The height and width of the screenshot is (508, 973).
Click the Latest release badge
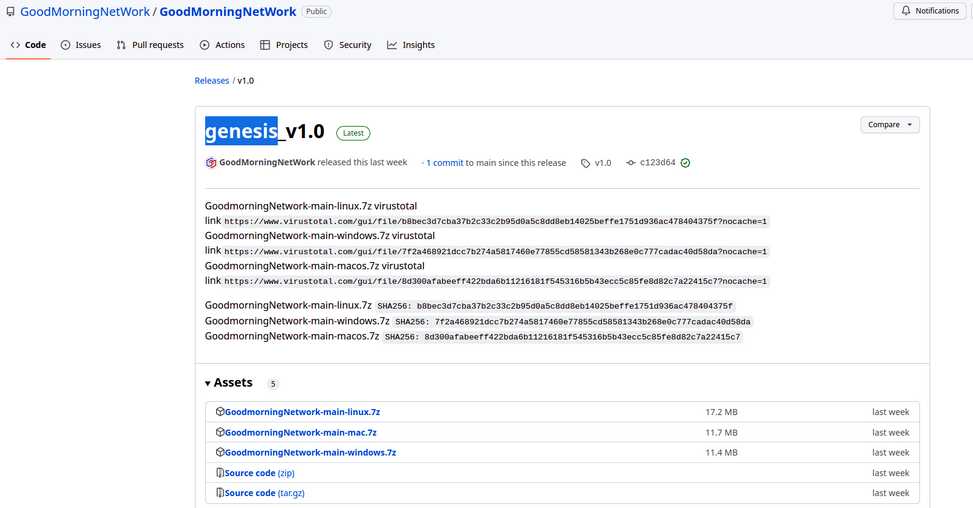[x=353, y=133]
